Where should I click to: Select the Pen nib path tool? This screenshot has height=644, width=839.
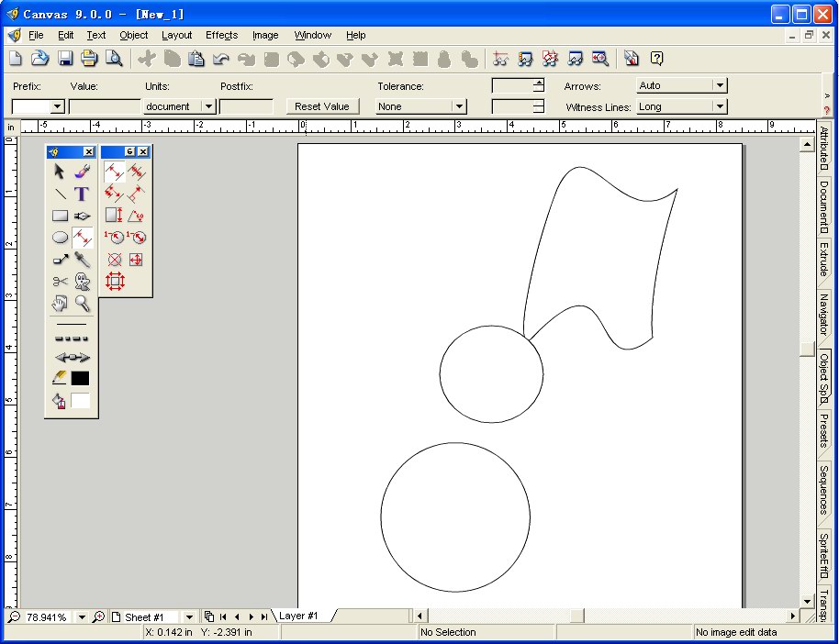[82, 216]
